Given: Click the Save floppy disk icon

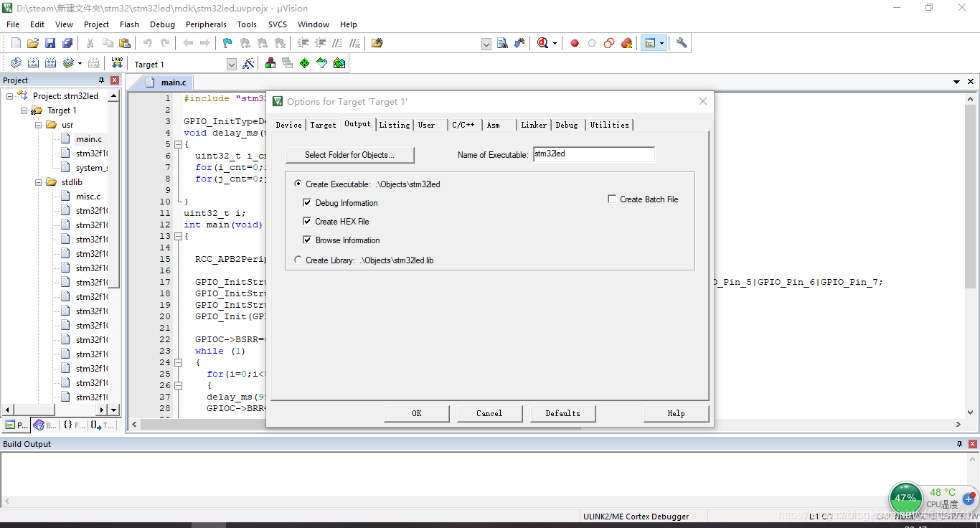Looking at the screenshot, I should click(50, 43).
